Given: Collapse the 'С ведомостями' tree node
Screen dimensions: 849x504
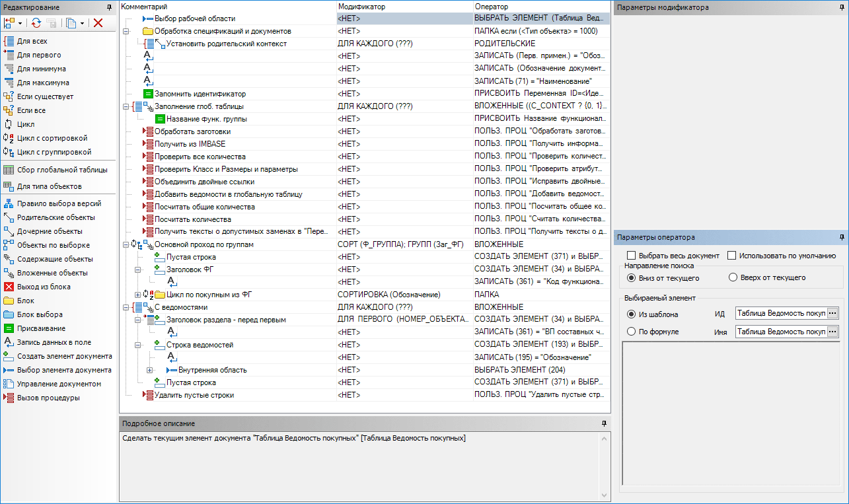Looking at the screenshot, I should pyautogui.click(x=126, y=307).
